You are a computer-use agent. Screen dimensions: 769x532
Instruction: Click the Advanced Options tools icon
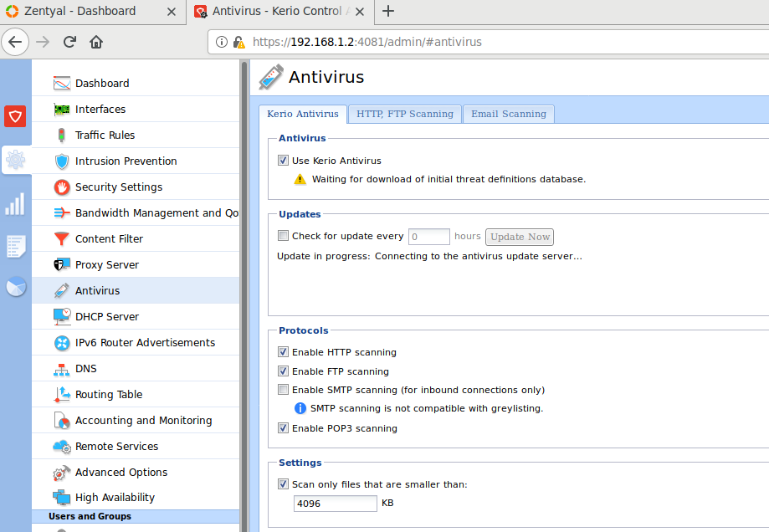tap(62, 473)
